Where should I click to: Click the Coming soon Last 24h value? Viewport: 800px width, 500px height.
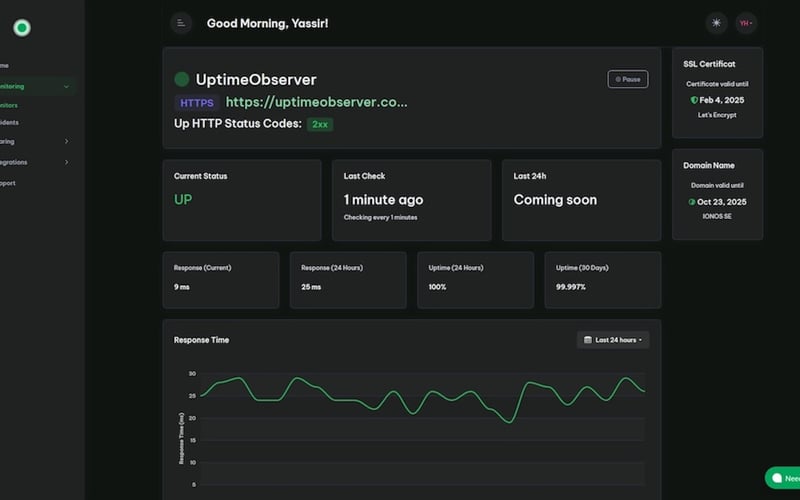(555, 200)
